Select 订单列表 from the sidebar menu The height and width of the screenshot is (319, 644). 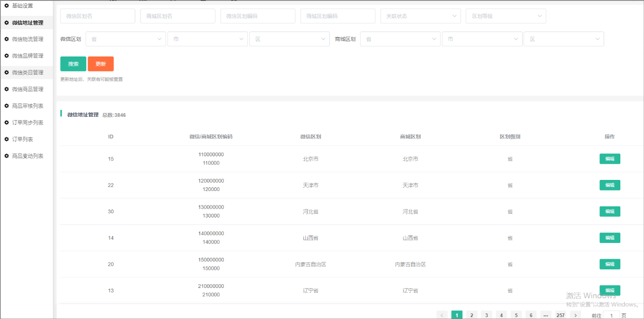tap(22, 139)
